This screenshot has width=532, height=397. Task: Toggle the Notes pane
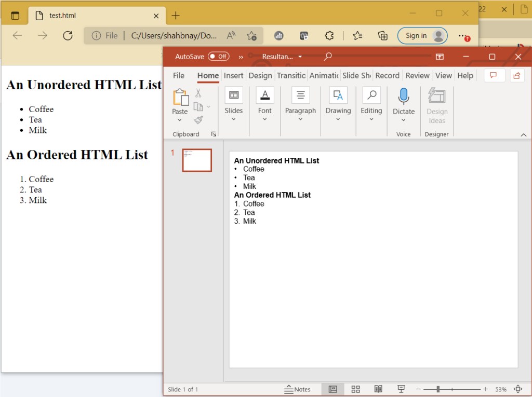297,389
